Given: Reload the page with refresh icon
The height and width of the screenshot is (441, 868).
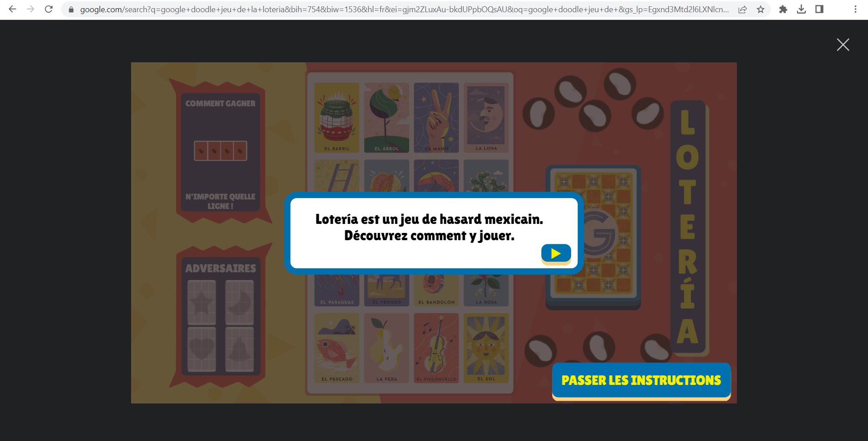Looking at the screenshot, I should click(49, 9).
